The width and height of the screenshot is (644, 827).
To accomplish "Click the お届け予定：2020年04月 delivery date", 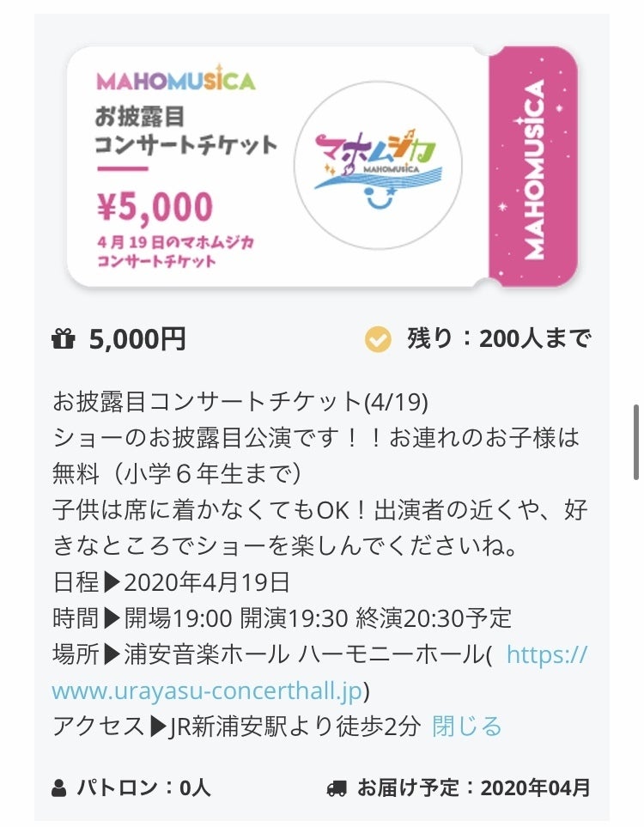I will click(x=474, y=787).
